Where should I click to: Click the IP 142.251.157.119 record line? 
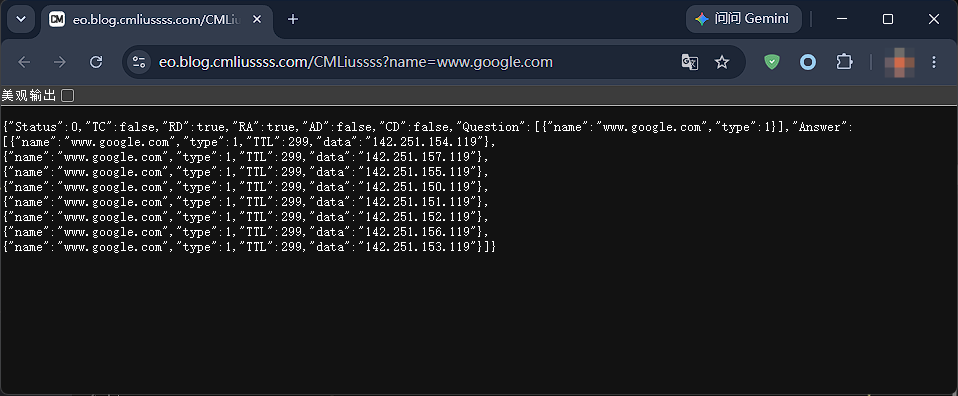pos(246,158)
